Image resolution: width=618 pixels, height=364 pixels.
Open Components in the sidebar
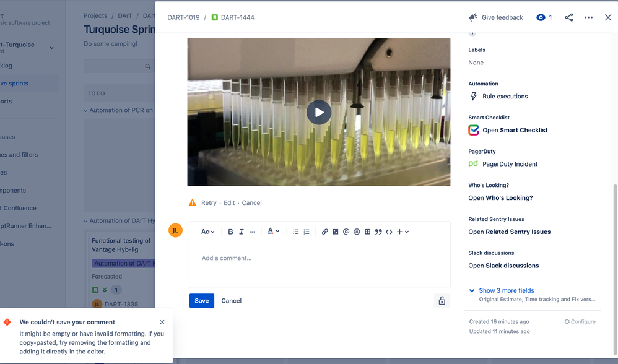tap(13, 190)
